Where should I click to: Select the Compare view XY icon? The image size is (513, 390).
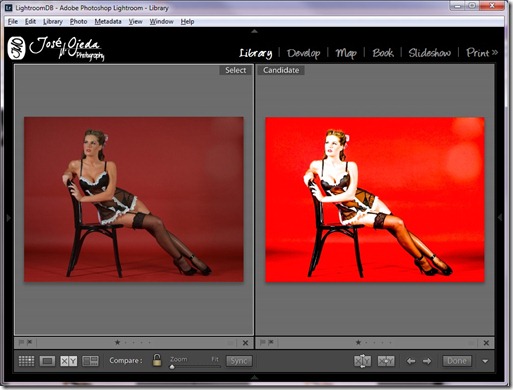68,361
